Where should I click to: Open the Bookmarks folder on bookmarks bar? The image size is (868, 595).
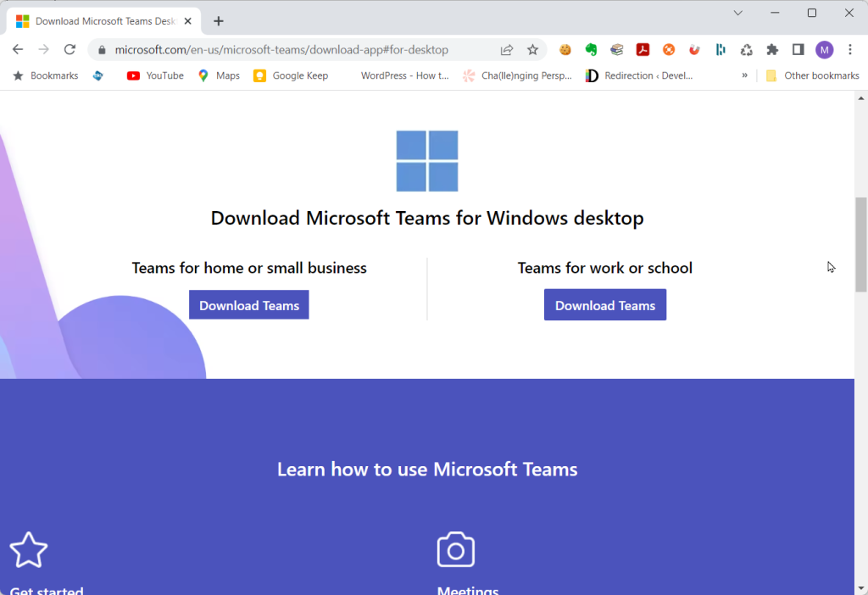[46, 75]
